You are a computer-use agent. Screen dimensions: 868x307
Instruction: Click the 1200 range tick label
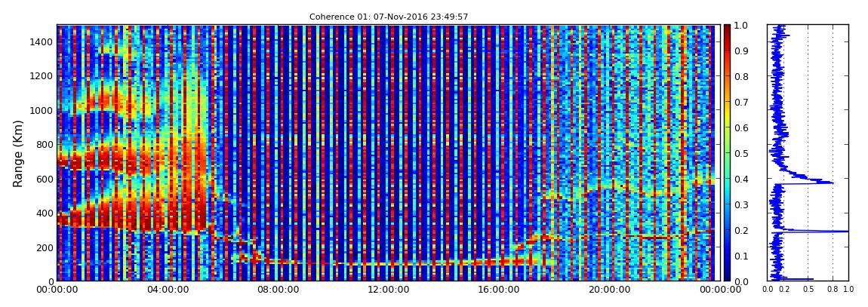pos(40,75)
